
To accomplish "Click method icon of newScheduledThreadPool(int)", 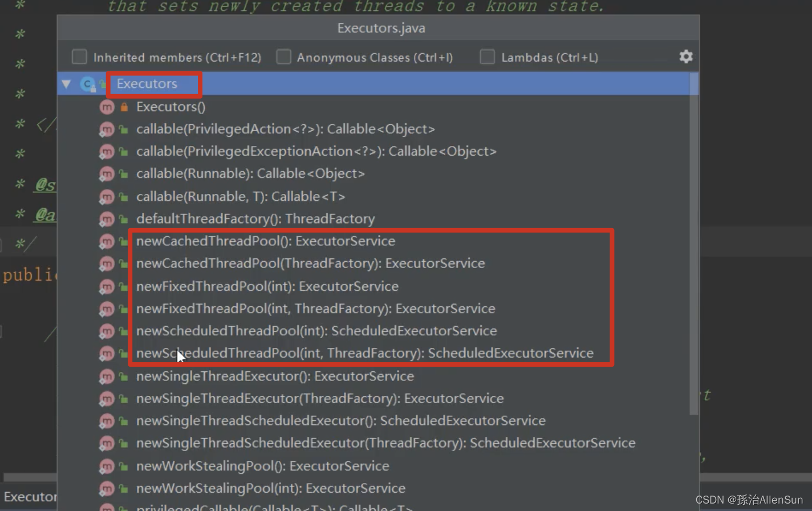I will [107, 331].
